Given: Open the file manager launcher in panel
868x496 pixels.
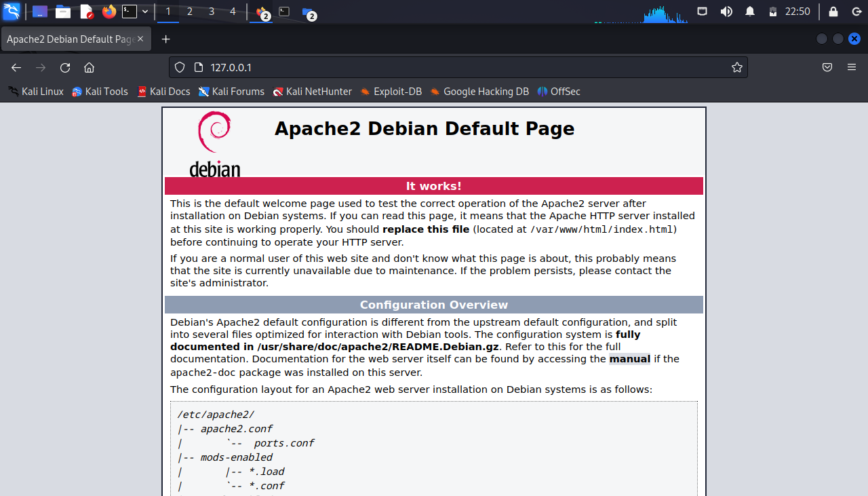Looking at the screenshot, I should [63, 12].
